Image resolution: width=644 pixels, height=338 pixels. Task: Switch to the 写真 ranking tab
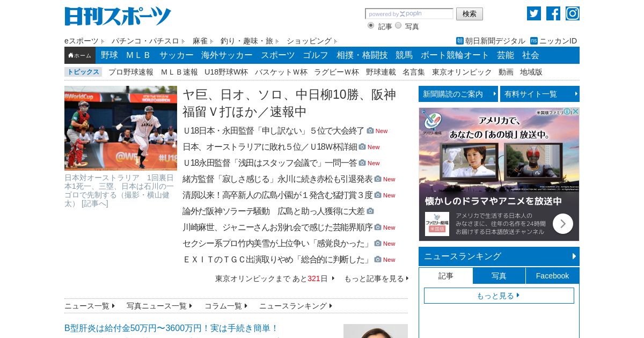(x=499, y=276)
